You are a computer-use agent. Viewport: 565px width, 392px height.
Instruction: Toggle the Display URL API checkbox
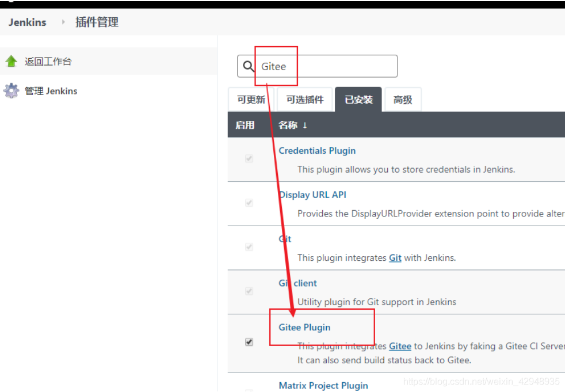point(249,202)
